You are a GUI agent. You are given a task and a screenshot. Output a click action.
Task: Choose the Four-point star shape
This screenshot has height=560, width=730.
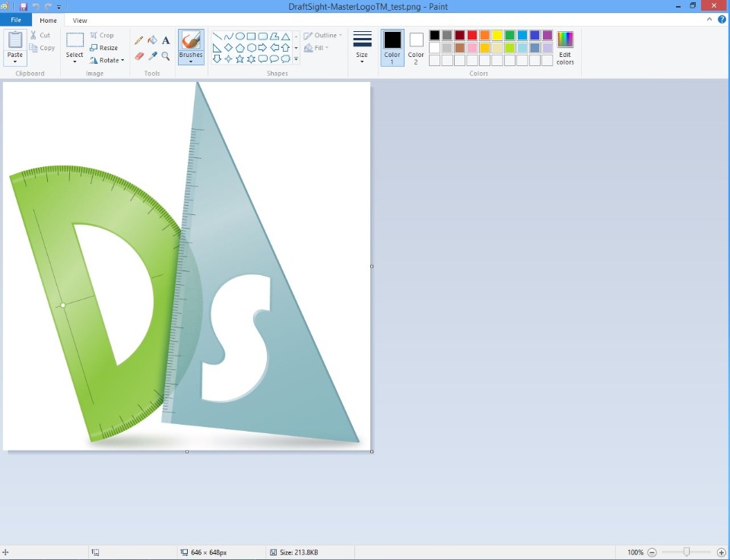(228, 59)
